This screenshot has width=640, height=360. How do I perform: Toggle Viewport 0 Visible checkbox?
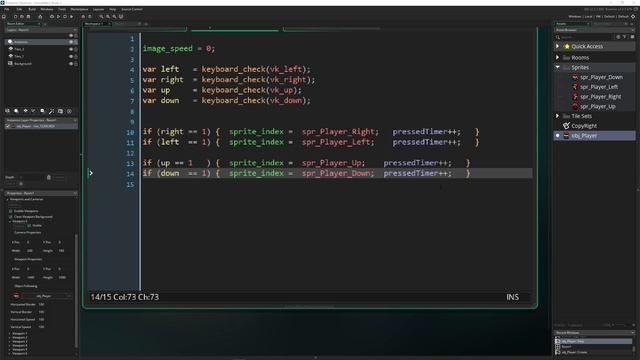point(29,225)
